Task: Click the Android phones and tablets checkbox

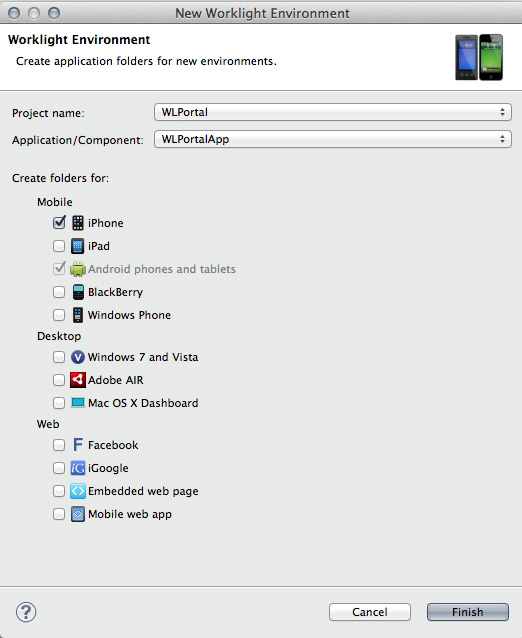Action: click(x=59, y=269)
